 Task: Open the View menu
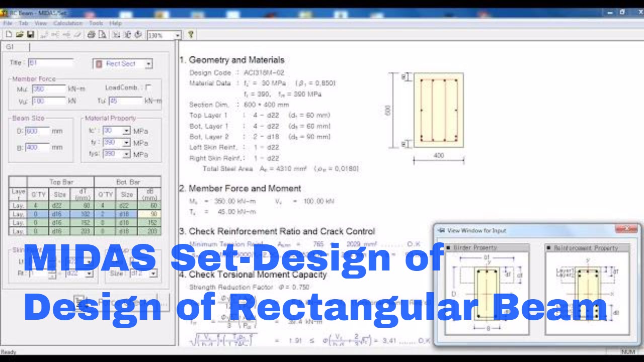[x=41, y=23]
